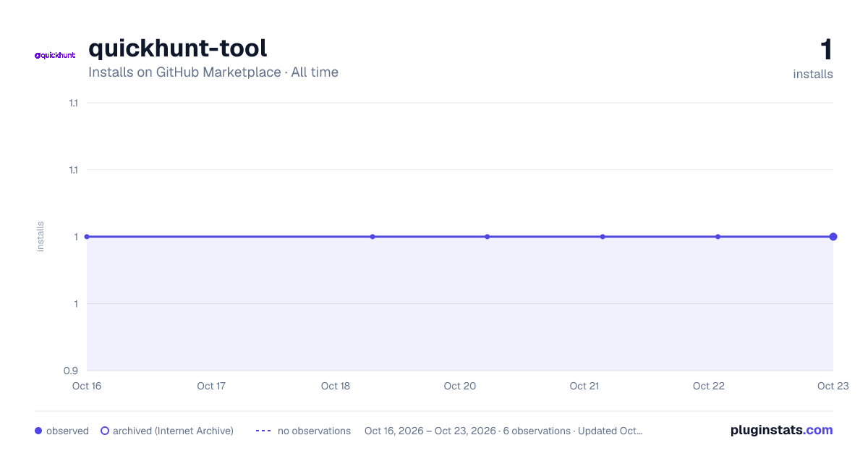Image resolution: width=868 pixels, height=456 pixels.
Task: Click the data point after Oct 20
Action: click(x=488, y=237)
